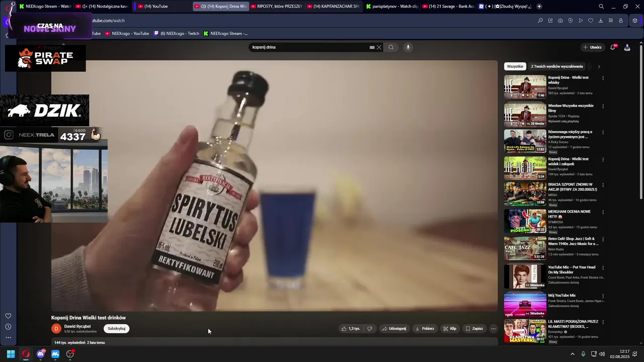Viewport: 644px width, 362px height.
Task: Open a new browser tab with plus
Action: click(x=539, y=7)
